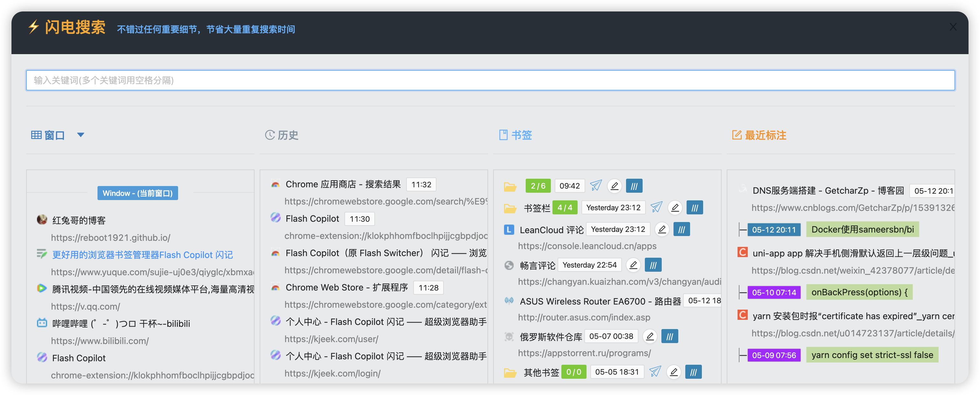980x395 pixels.
Task: Open the 畅言评论 bookmark
Action: click(x=537, y=265)
